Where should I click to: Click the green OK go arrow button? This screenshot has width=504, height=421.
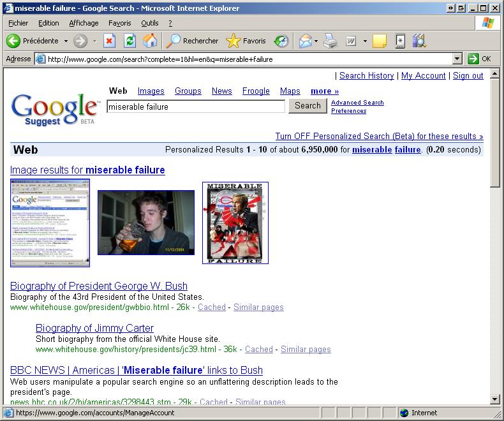pos(473,59)
